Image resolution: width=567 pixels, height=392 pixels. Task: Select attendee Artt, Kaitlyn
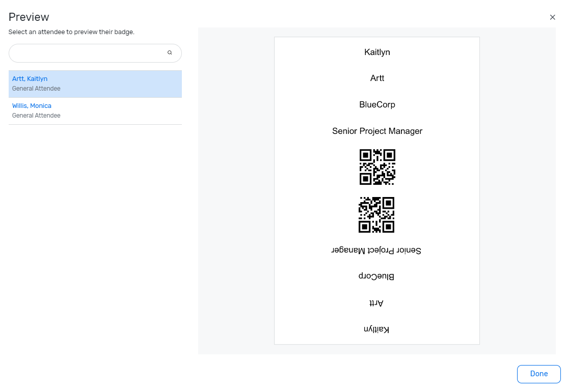click(x=30, y=79)
